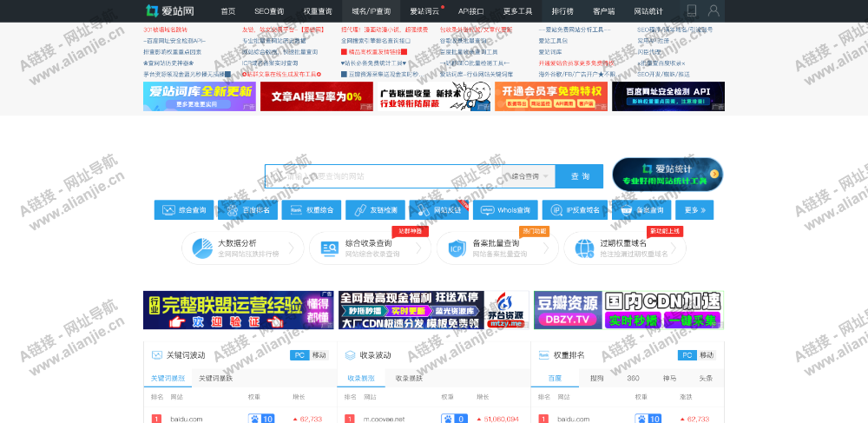Go to 首页 in navigation
868x423 pixels.
point(227,11)
